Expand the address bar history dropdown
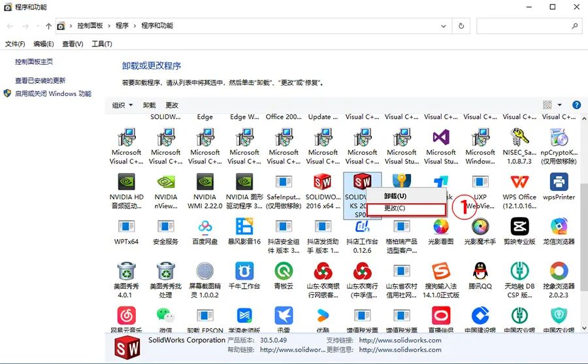The width and height of the screenshot is (588, 364). [443, 26]
